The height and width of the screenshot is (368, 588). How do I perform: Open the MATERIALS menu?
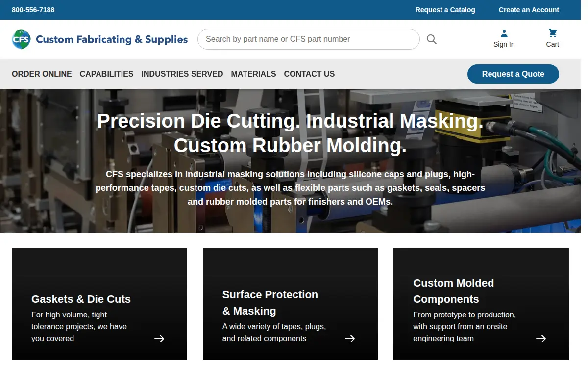[253, 74]
